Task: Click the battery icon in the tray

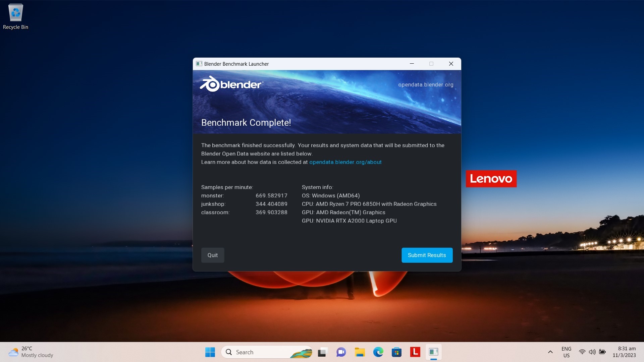Action: [602, 352]
